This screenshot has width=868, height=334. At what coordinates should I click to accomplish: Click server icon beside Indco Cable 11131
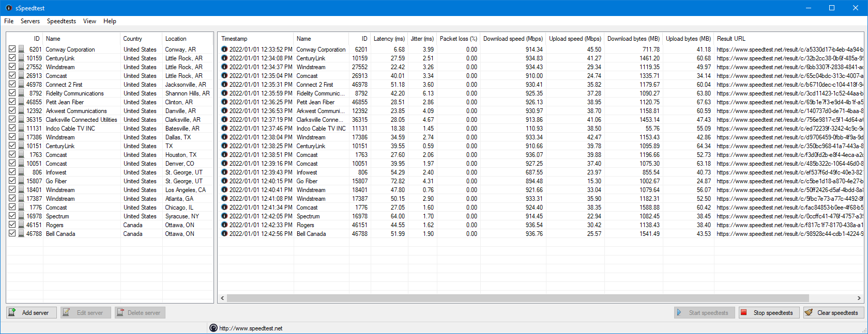[x=21, y=129]
